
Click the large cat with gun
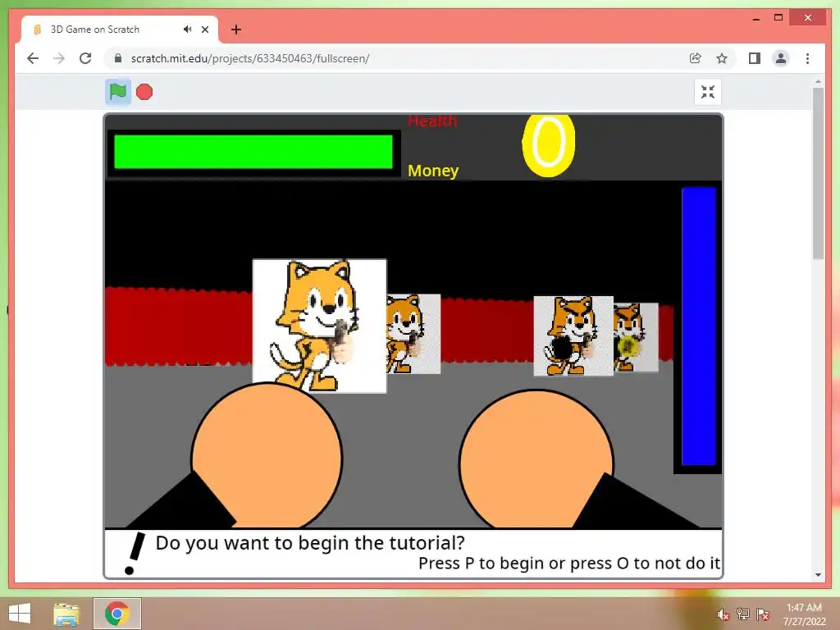click(319, 326)
